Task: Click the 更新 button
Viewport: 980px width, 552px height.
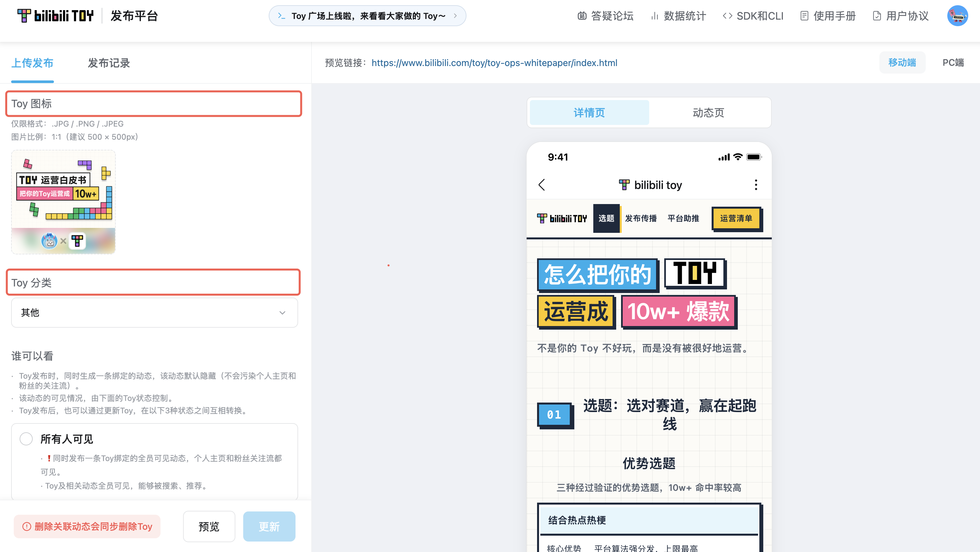Action: pyautogui.click(x=269, y=526)
